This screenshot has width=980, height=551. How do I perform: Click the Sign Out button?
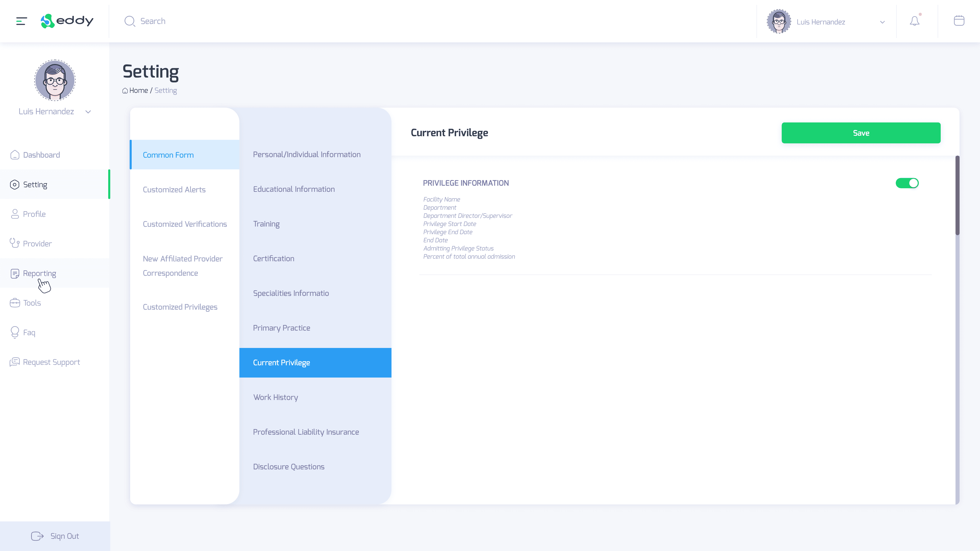(55, 536)
